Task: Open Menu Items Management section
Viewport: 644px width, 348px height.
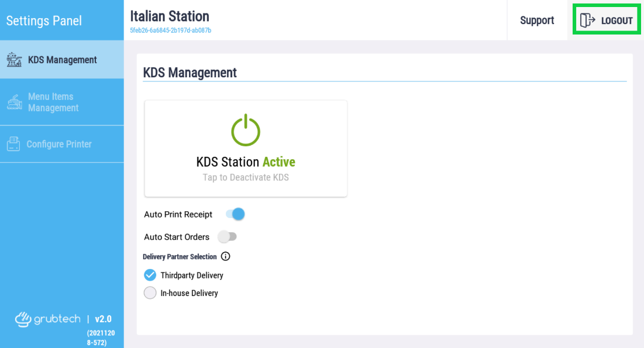Action: [61, 102]
